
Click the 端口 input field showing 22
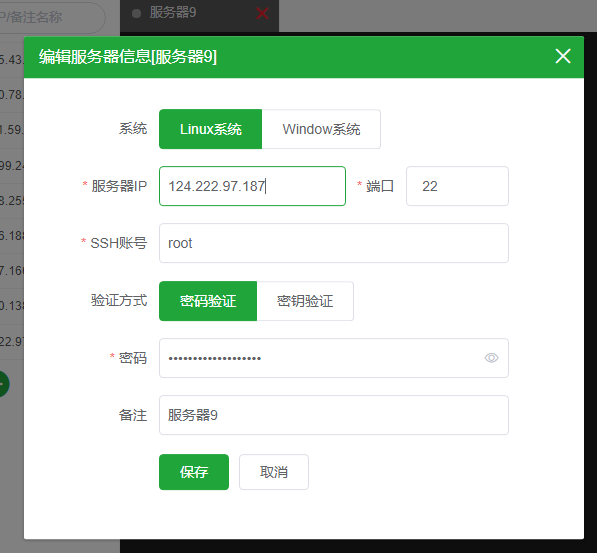pos(457,186)
